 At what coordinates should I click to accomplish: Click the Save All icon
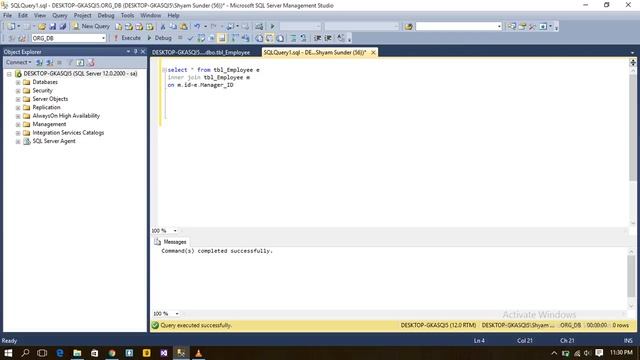pos(63,27)
